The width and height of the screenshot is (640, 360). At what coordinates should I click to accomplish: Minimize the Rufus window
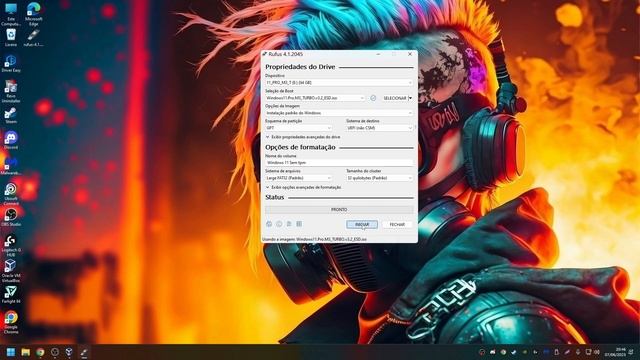378,54
